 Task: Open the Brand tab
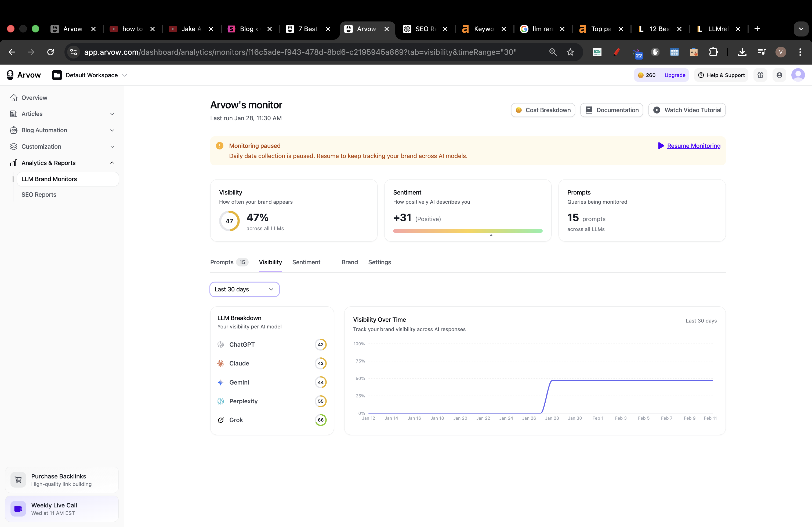click(349, 262)
